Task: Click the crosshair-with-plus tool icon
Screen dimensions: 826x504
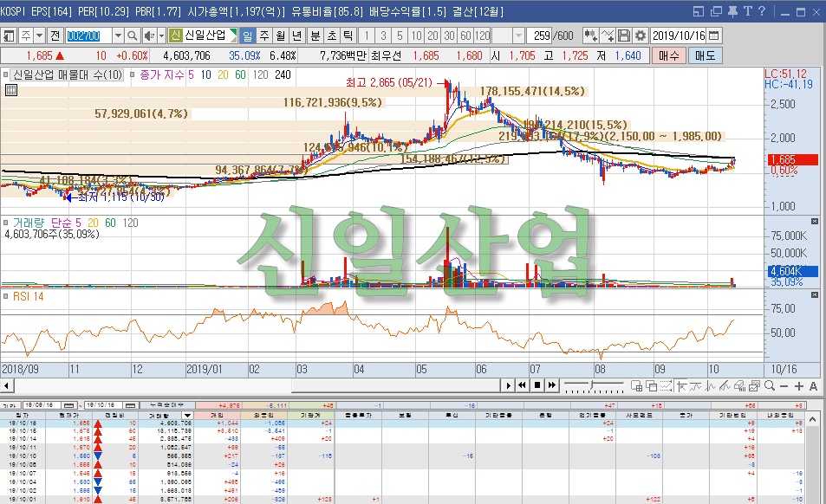Action: coord(608,36)
